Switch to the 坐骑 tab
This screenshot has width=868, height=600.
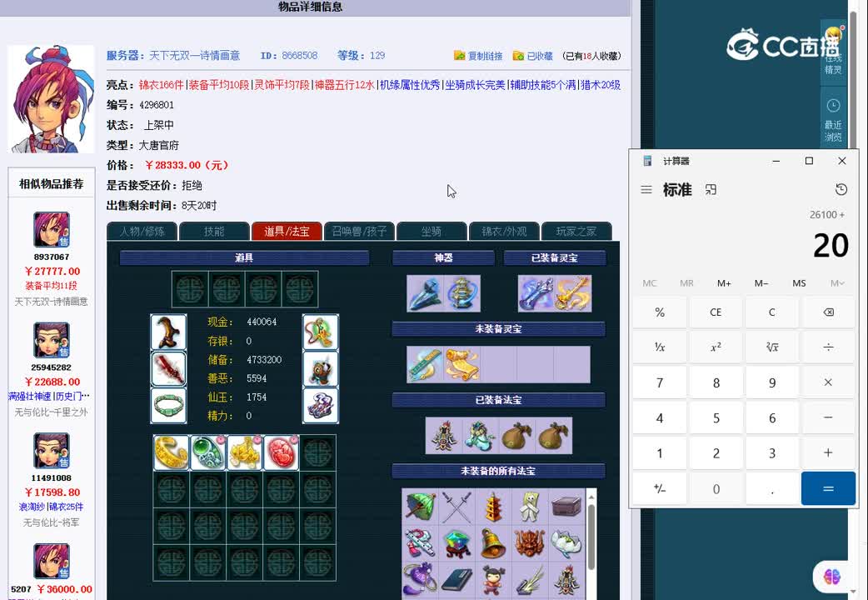pos(432,232)
